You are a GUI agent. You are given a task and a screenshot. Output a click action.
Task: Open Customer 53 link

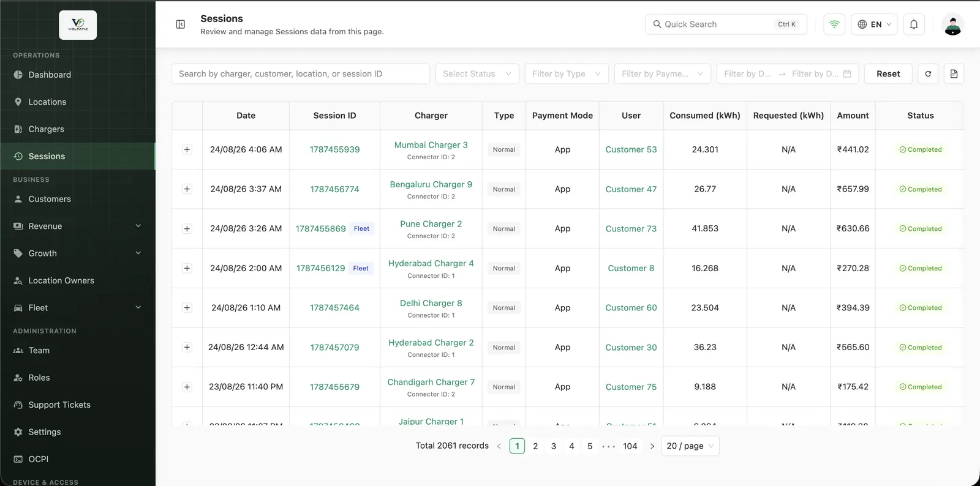pyautogui.click(x=631, y=149)
